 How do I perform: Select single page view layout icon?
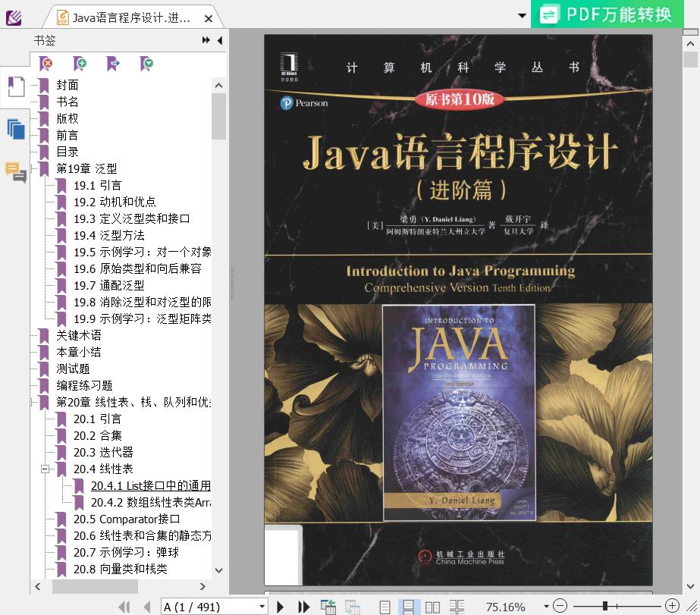coord(385,607)
